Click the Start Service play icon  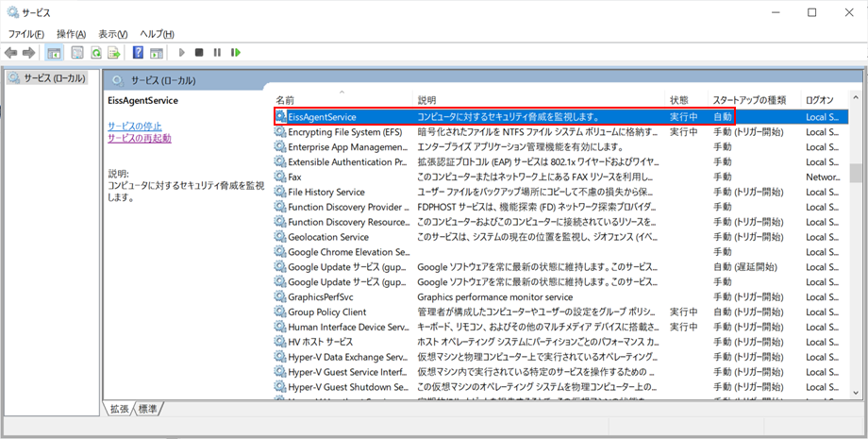(181, 53)
